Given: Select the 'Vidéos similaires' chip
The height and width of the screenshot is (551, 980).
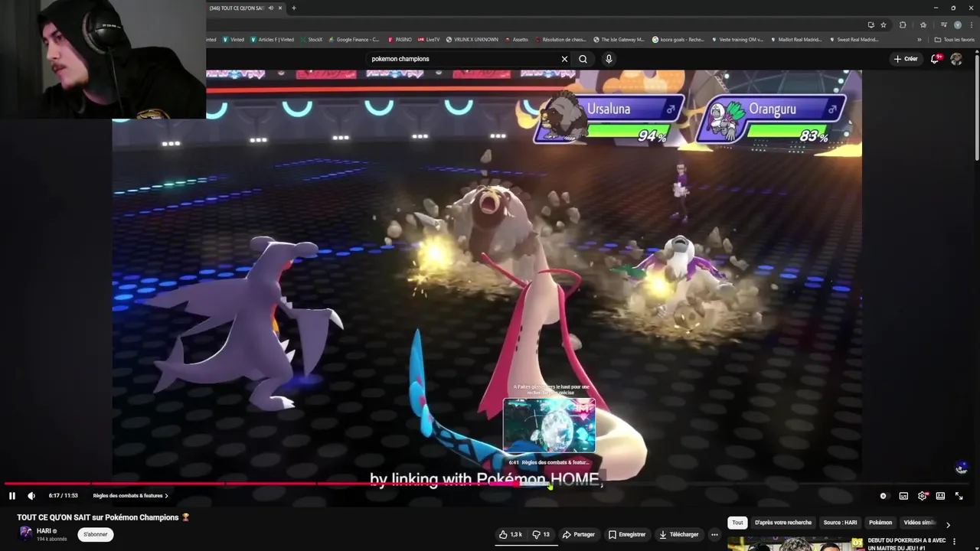Looking at the screenshot, I should [919, 523].
